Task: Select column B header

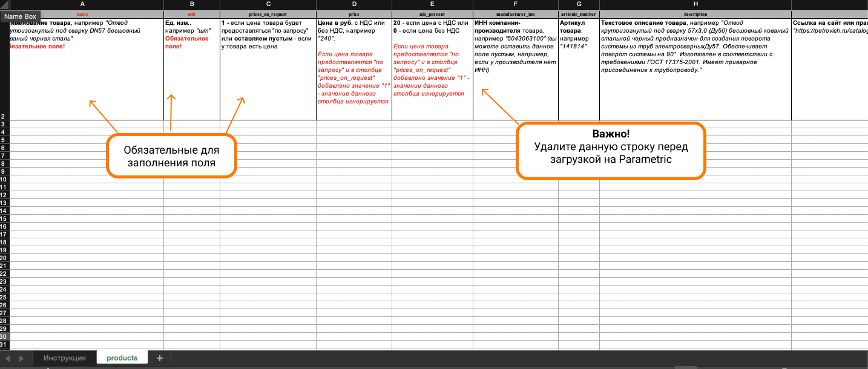Action: coord(192,4)
